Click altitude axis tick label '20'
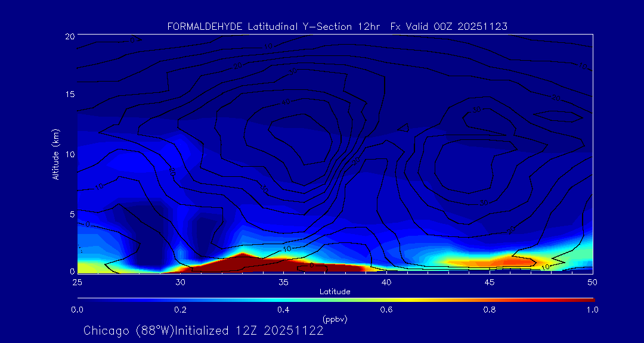 [70, 36]
